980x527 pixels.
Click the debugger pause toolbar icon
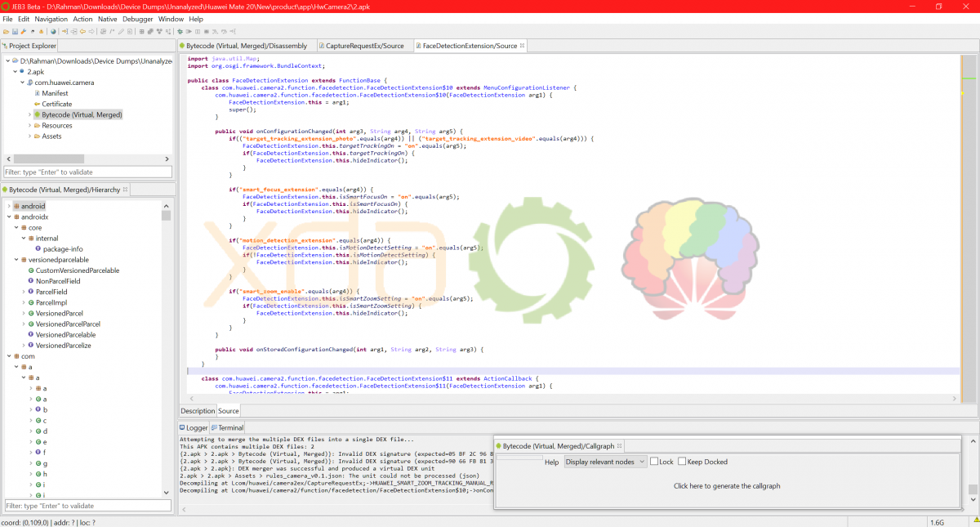(x=198, y=31)
